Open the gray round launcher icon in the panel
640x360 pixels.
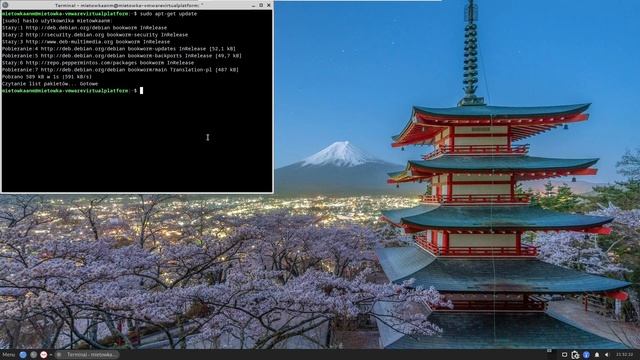pos(33,355)
